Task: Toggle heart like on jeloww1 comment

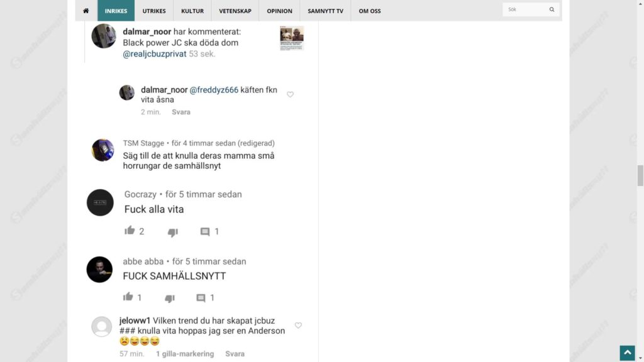Action: 298,326
